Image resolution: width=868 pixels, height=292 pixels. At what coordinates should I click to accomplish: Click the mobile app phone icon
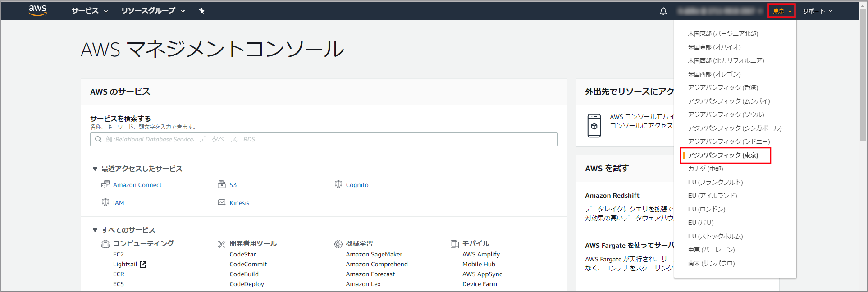pos(594,126)
